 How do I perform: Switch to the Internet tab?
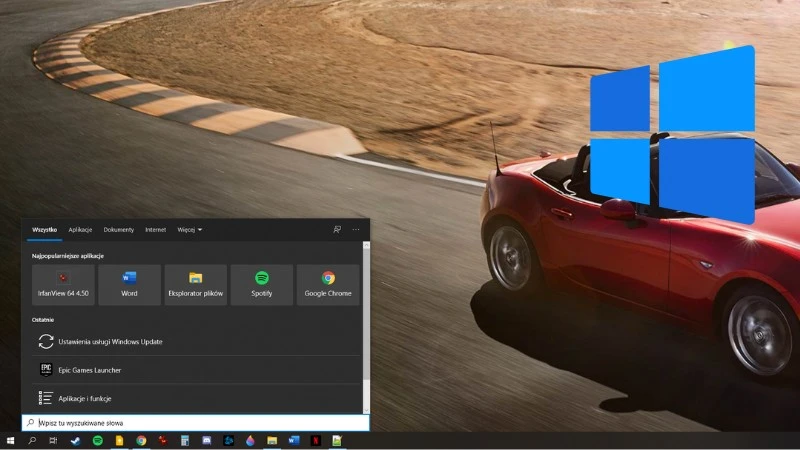pos(156,230)
